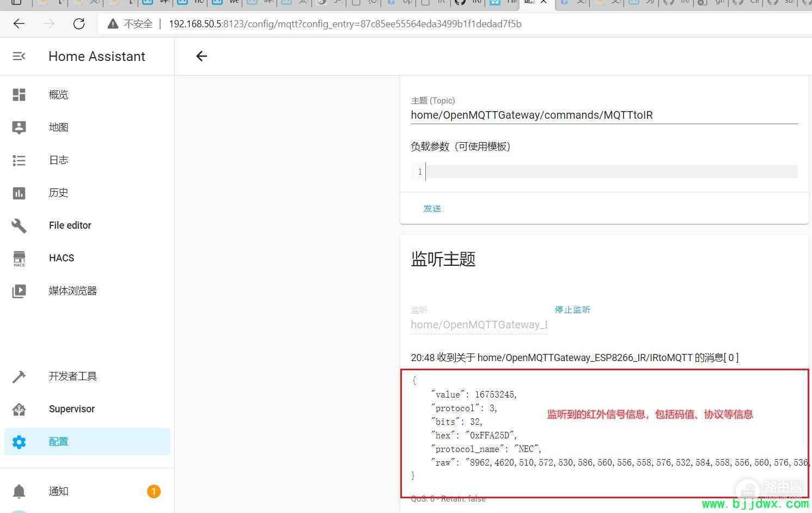This screenshot has height=513, width=812.
Task: Click 通知 sidebar label
Action: (59, 491)
